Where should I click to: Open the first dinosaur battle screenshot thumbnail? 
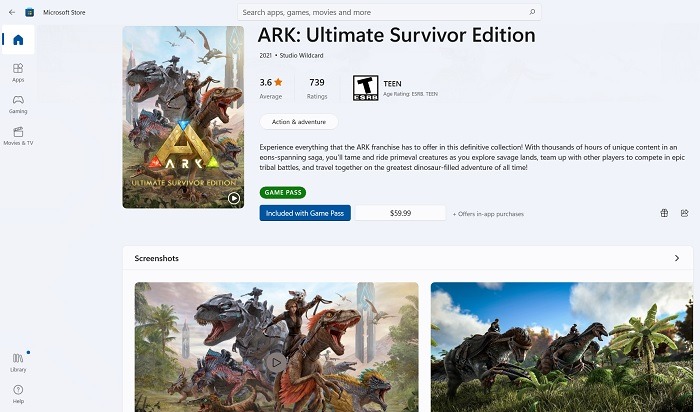276,346
